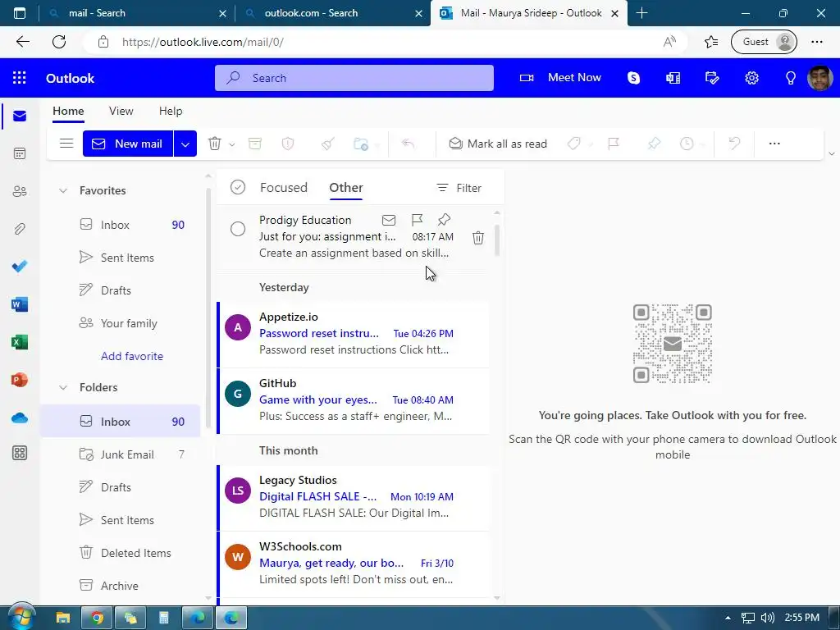Open the GitHub email in list

(354, 400)
